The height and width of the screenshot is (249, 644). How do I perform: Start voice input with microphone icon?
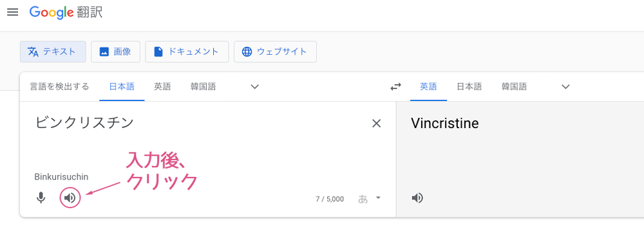40,198
